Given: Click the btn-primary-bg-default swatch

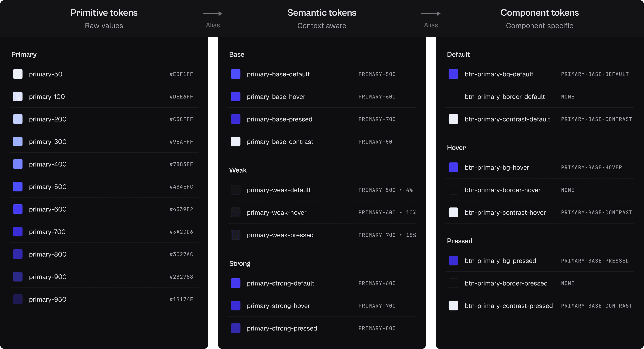Looking at the screenshot, I should click(453, 74).
